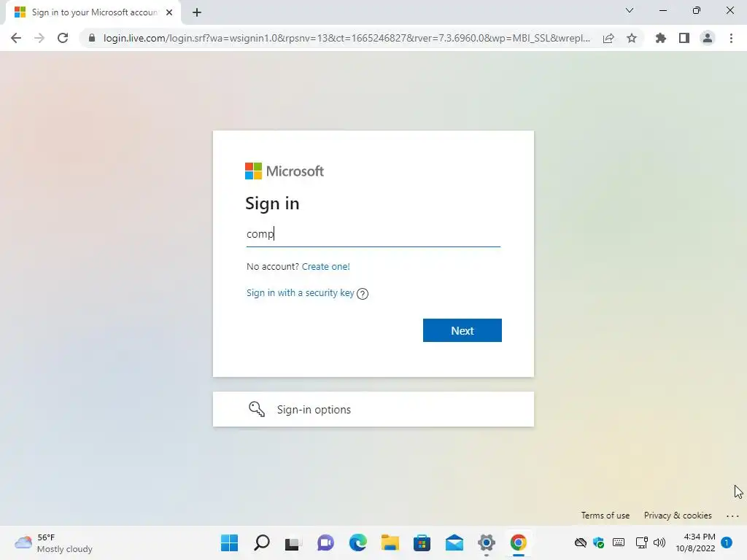Minimize the Chrome window

tap(662, 10)
